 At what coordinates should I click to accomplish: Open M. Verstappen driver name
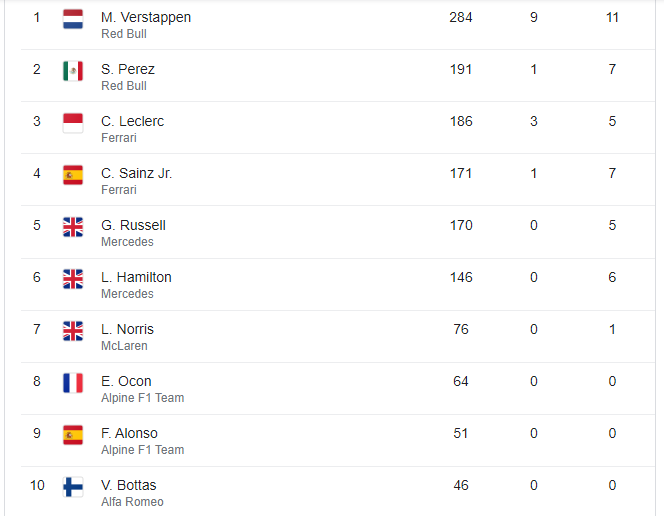(146, 17)
